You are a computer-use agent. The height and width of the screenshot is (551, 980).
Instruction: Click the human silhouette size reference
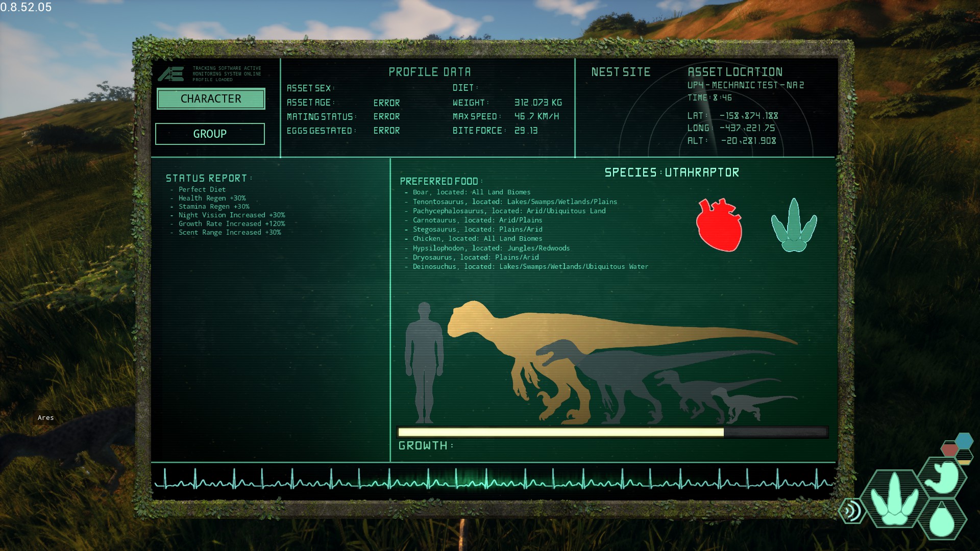pos(424,362)
